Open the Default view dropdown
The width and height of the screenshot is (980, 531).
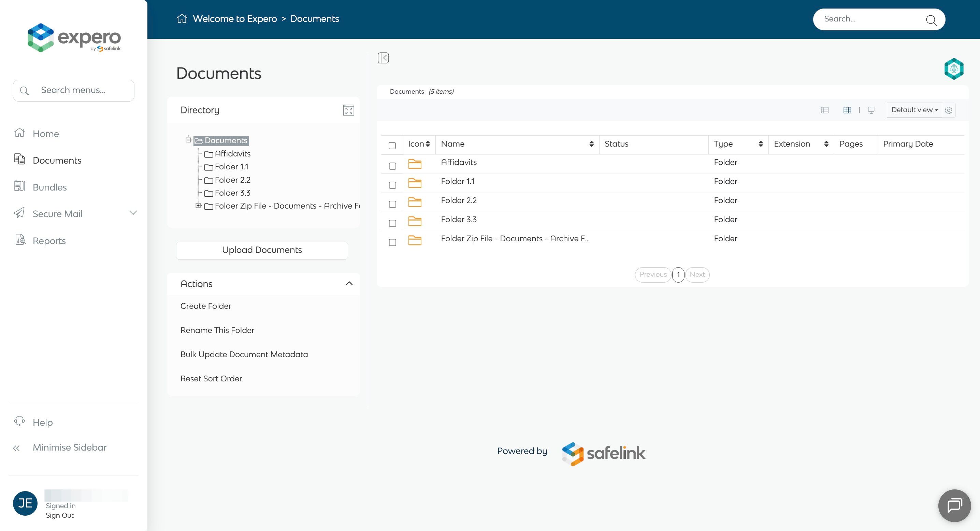(914, 110)
